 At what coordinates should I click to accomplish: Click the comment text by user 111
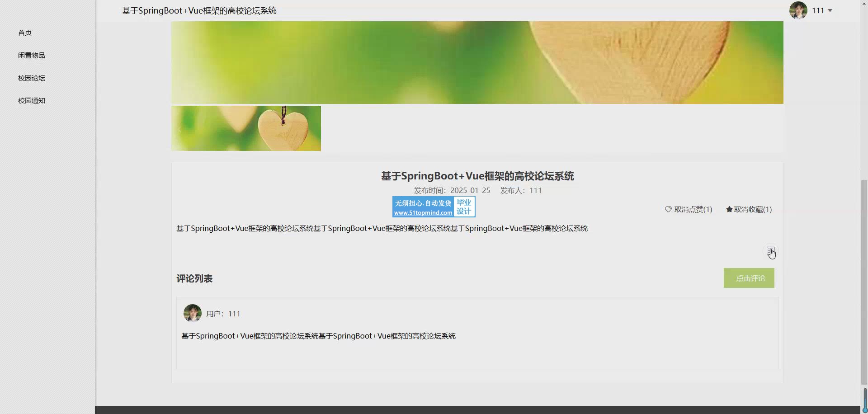[x=318, y=336]
